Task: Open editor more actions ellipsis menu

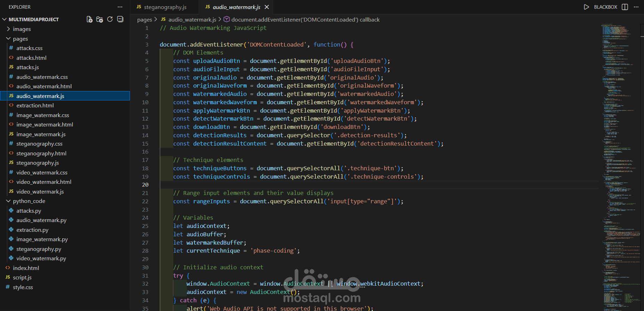Action: [x=636, y=7]
